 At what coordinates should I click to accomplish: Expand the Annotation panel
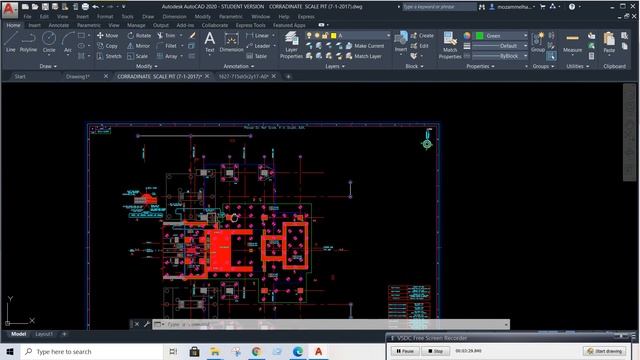[239, 66]
